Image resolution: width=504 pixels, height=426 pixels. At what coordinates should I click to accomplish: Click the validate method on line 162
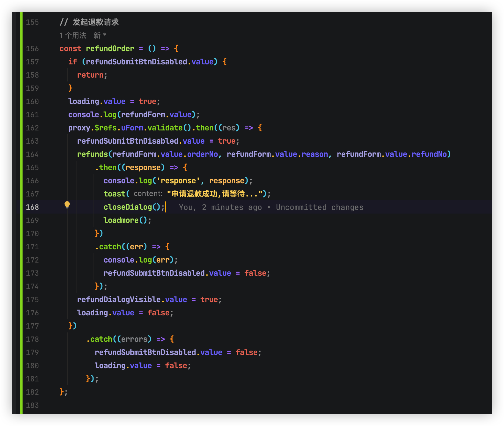pos(165,128)
